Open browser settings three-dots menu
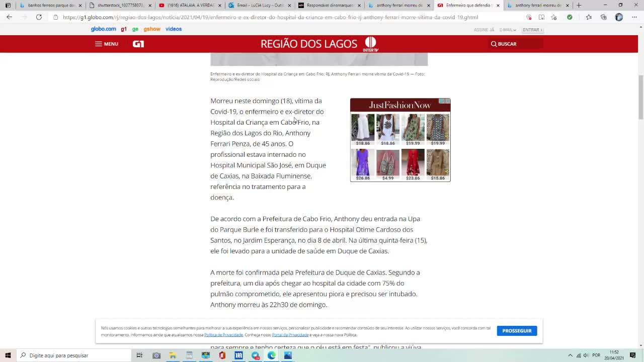This screenshot has width=644, height=362. click(633, 17)
